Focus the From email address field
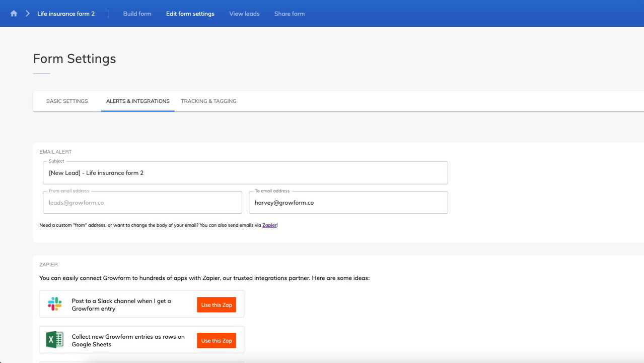This screenshot has height=363, width=644. (142, 203)
